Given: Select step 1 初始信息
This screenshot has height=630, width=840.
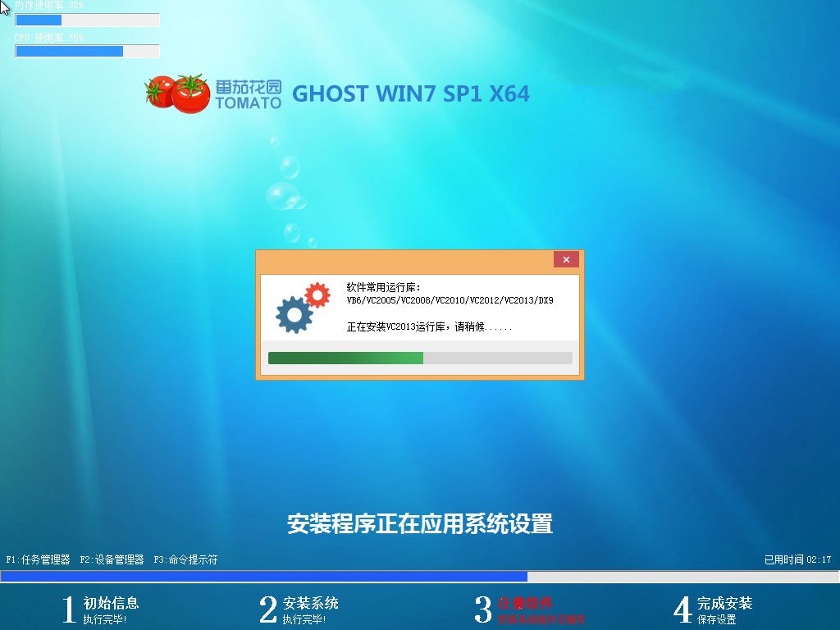Looking at the screenshot, I should click(101, 609).
